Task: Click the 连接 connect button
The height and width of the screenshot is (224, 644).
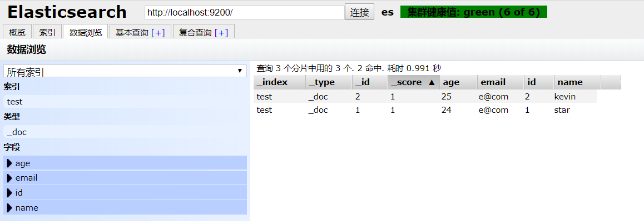Action: click(x=359, y=12)
